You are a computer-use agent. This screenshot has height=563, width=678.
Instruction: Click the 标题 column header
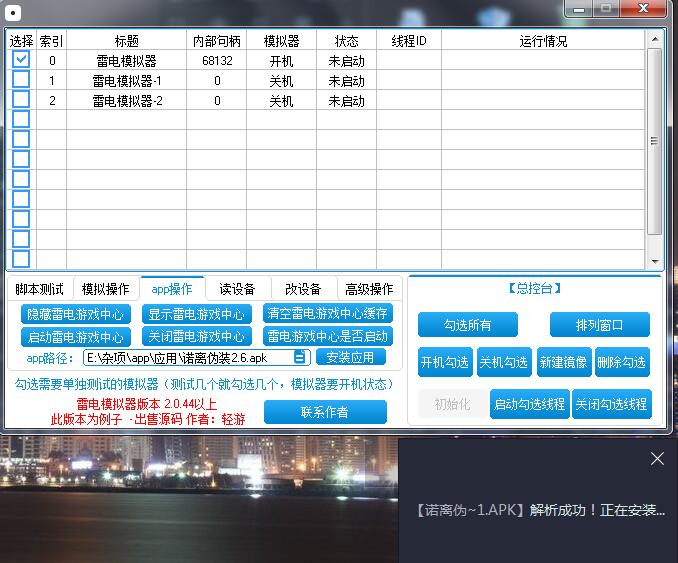point(126,41)
